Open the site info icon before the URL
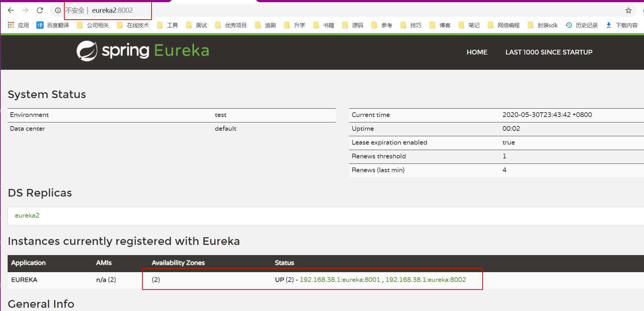The height and width of the screenshot is (311, 644). pyautogui.click(x=58, y=11)
